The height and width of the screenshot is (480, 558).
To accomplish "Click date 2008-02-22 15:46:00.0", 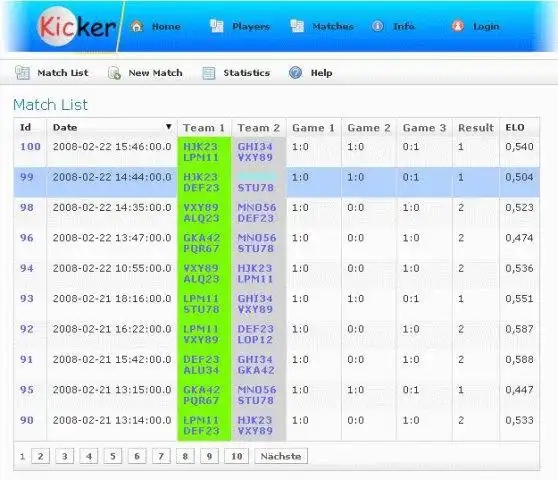I will tap(112, 147).
